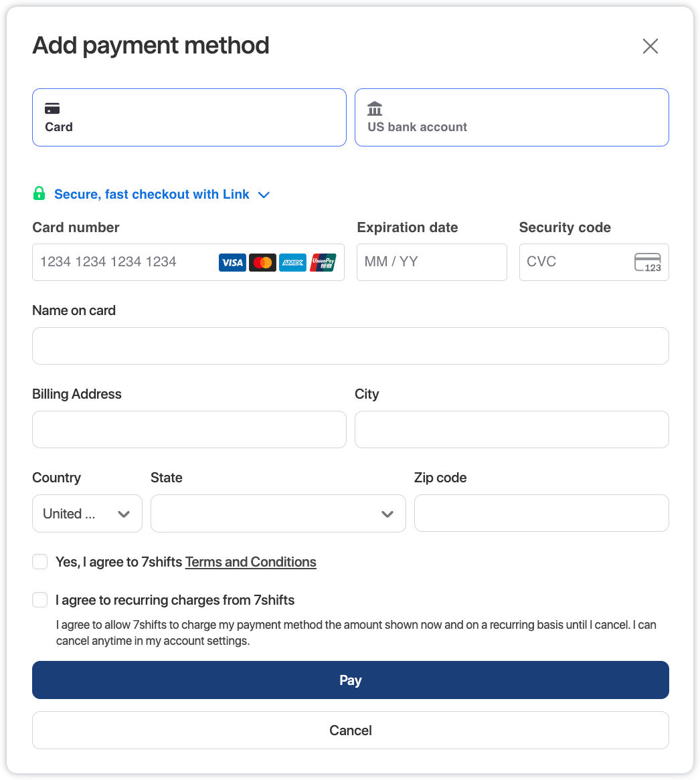Focus the Card number field
The image size is (700, 780).
[124, 262]
